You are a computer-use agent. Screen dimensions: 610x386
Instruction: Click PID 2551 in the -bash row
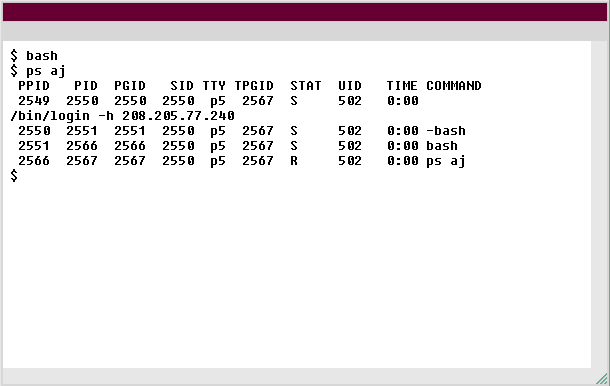pos(82,131)
